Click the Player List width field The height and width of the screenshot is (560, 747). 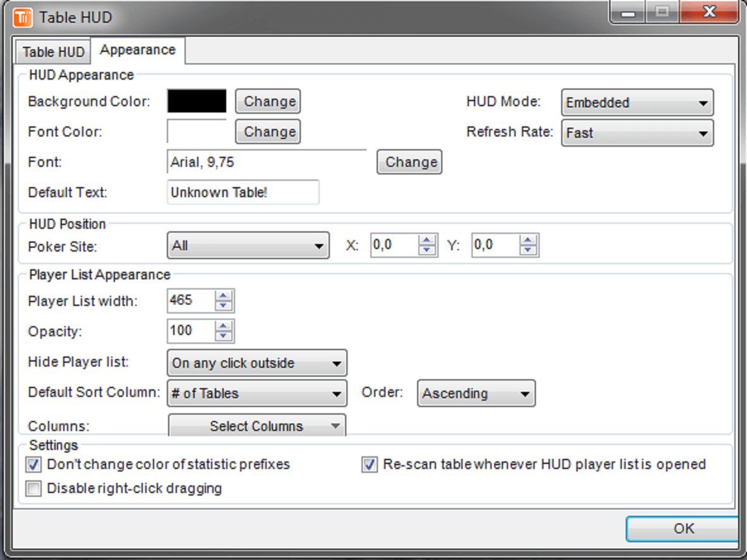[191, 301]
